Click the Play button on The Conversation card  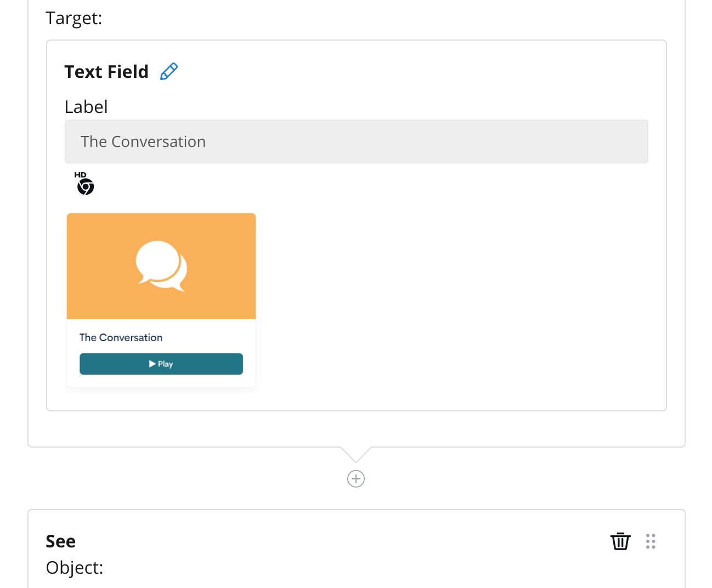tap(161, 364)
